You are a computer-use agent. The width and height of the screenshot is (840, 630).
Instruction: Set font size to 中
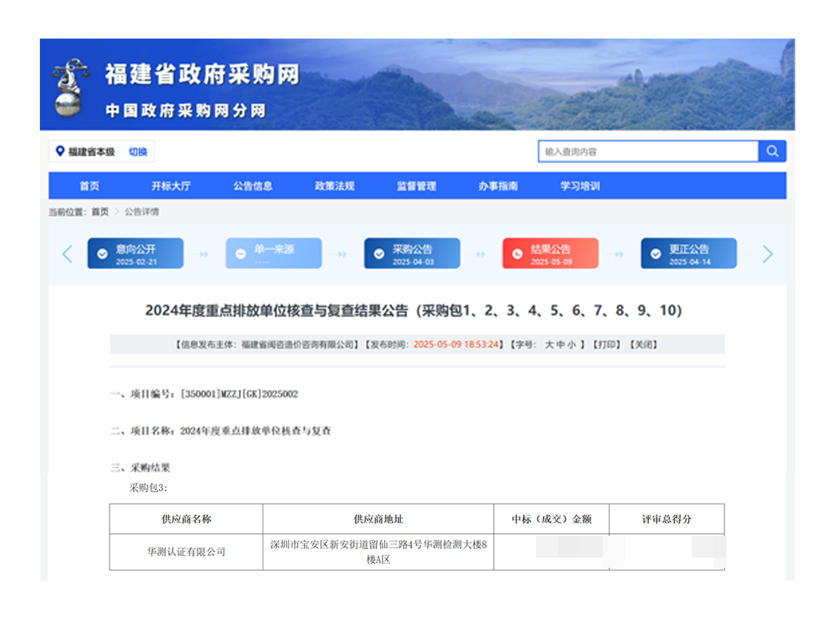point(561,345)
